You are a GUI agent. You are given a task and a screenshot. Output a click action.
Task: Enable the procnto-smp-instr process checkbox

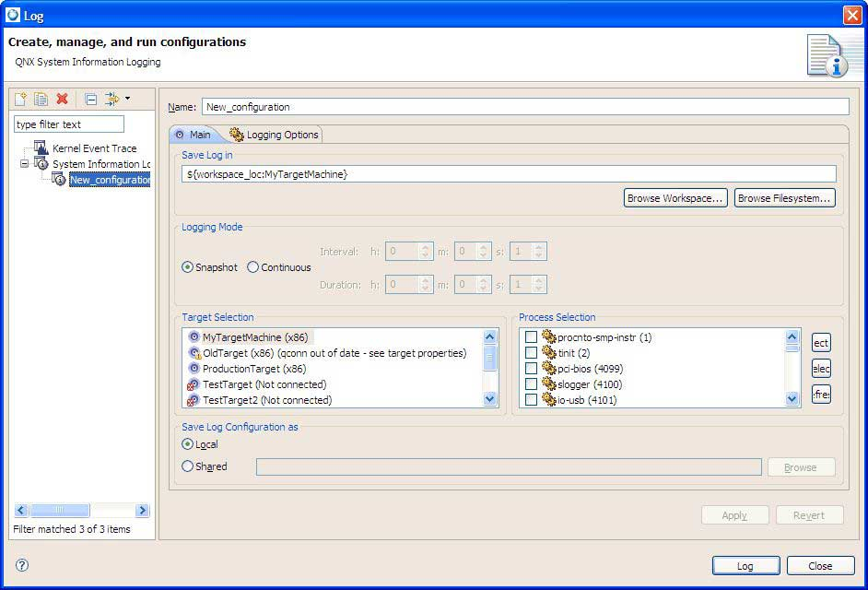(531, 337)
